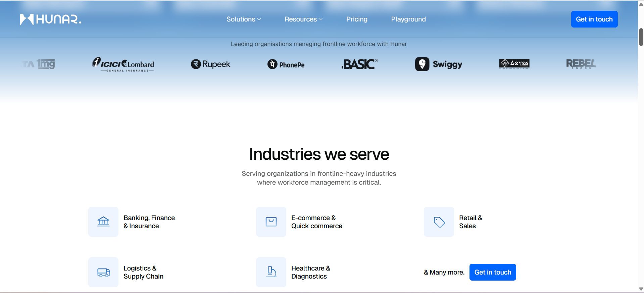Image resolution: width=644 pixels, height=293 pixels.
Task: Select Logistics & Supply Chain text
Action: [143, 272]
